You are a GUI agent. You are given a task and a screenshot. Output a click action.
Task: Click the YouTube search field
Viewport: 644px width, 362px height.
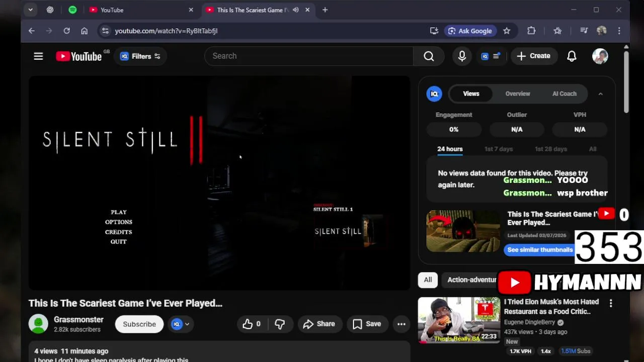pos(309,56)
